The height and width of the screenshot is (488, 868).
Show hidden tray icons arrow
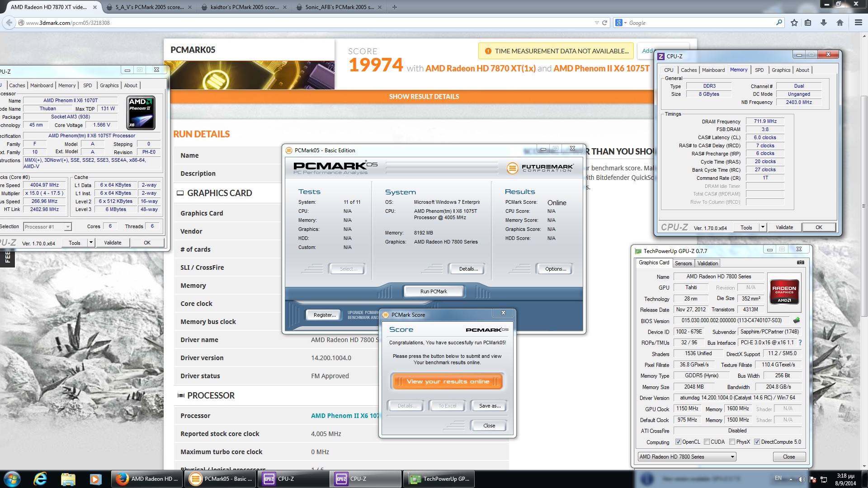tap(791, 479)
